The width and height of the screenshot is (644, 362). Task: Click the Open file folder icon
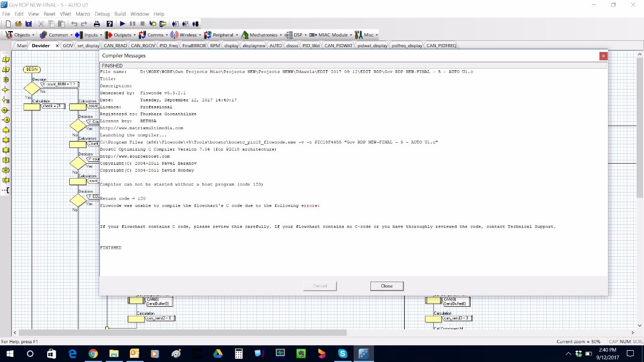click(x=18, y=24)
